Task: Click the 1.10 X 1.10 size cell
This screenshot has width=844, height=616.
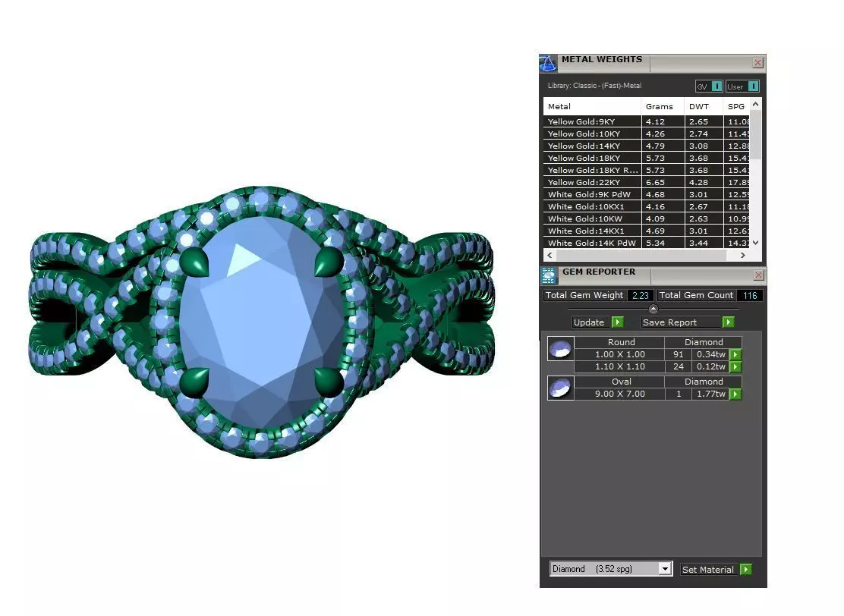Action: click(x=619, y=367)
